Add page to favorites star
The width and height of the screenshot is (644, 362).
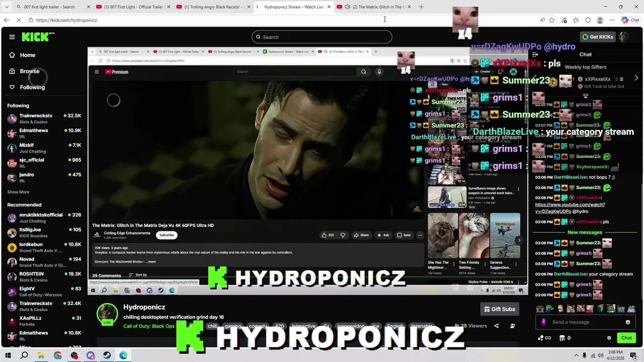(x=552, y=20)
